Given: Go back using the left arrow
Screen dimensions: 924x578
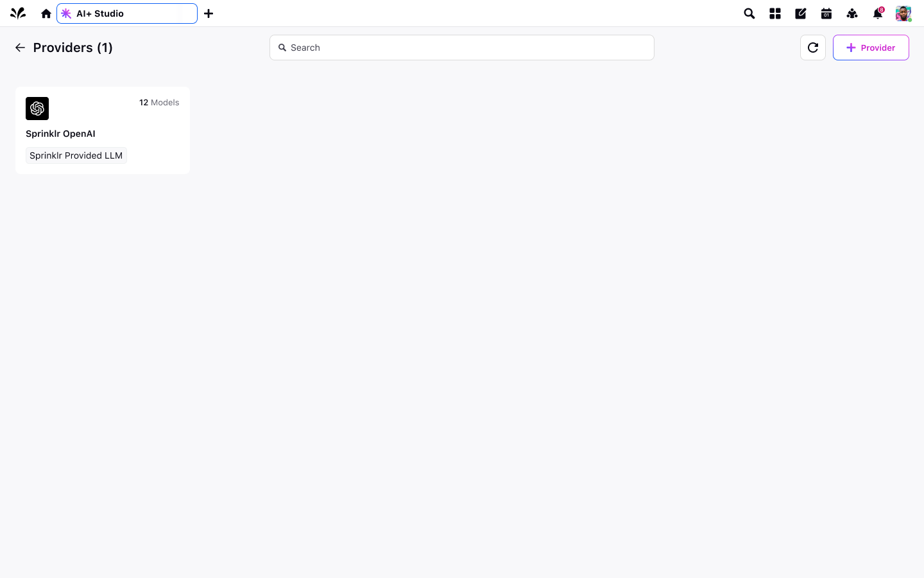Looking at the screenshot, I should point(20,48).
